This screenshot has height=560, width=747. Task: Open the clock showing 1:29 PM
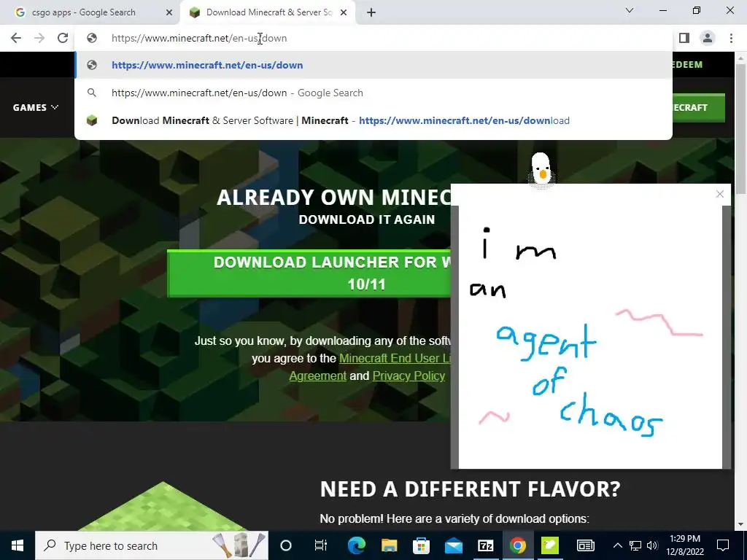click(x=685, y=545)
